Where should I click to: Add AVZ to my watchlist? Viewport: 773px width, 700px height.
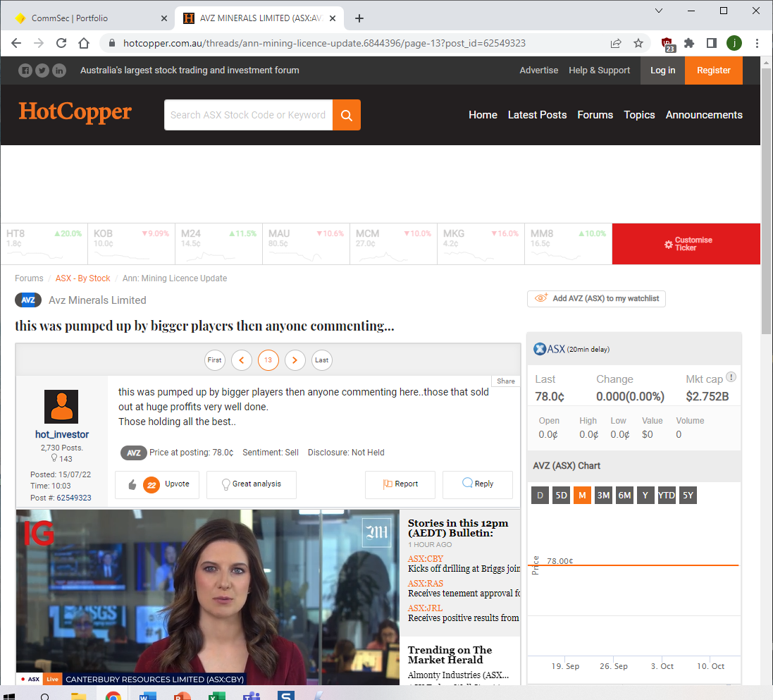click(x=596, y=298)
